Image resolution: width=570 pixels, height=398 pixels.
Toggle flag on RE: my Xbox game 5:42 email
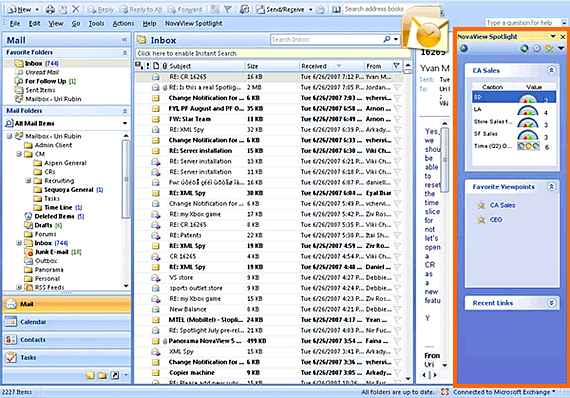[x=398, y=214]
